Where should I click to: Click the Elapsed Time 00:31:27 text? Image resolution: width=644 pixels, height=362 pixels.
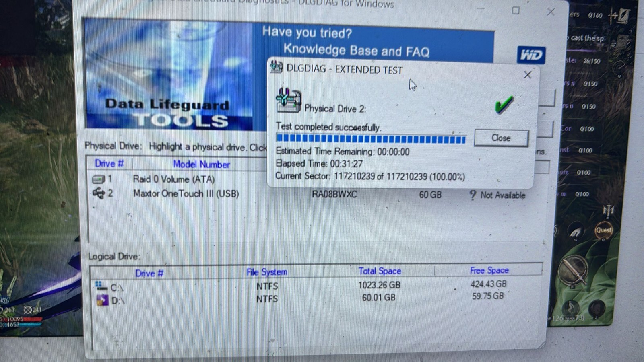click(319, 164)
